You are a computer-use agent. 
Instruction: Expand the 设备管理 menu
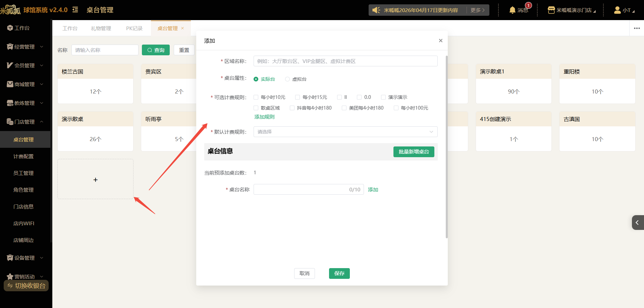coord(42,258)
